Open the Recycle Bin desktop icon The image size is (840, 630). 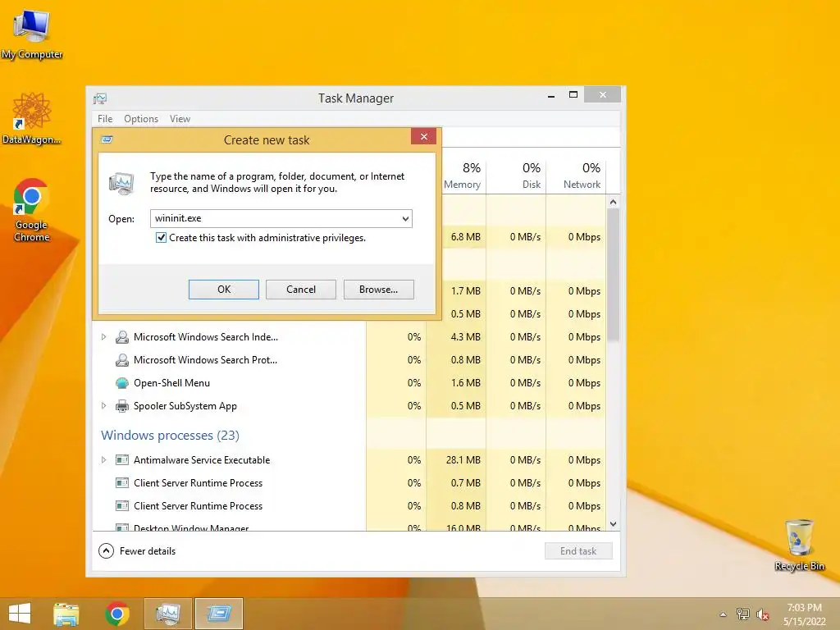(799, 545)
